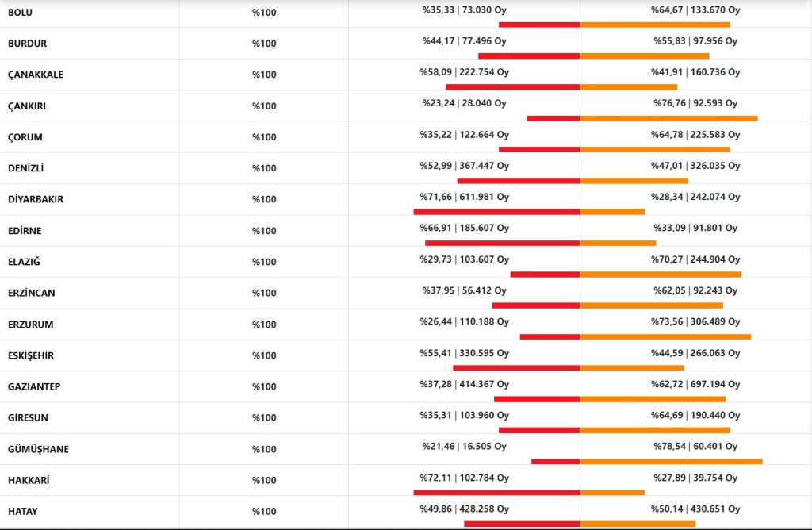Click ÇANKIRI province name
Image resolution: width=812 pixels, height=530 pixels.
[27, 106]
